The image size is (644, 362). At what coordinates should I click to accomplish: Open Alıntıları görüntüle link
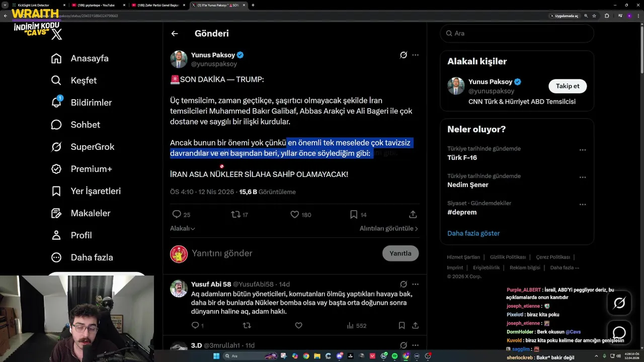pyautogui.click(x=388, y=228)
